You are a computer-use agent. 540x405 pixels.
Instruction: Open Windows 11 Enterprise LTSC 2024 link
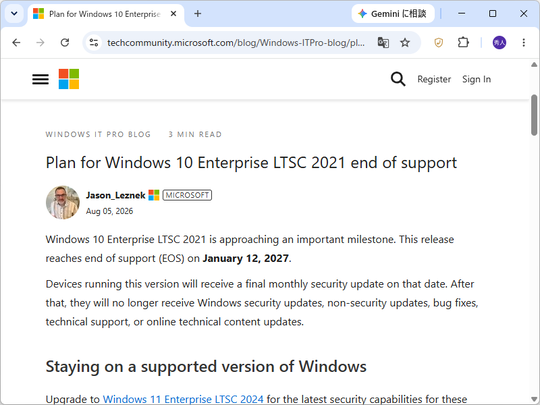(183, 399)
